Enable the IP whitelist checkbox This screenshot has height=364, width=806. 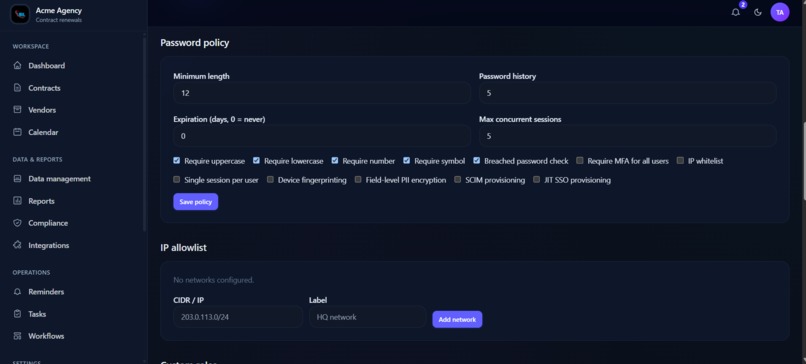pyautogui.click(x=681, y=161)
